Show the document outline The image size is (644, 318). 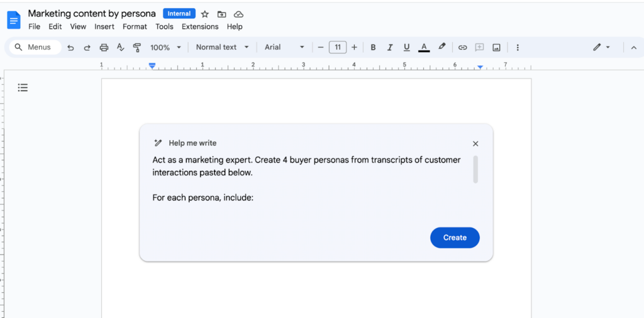(x=23, y=87)
